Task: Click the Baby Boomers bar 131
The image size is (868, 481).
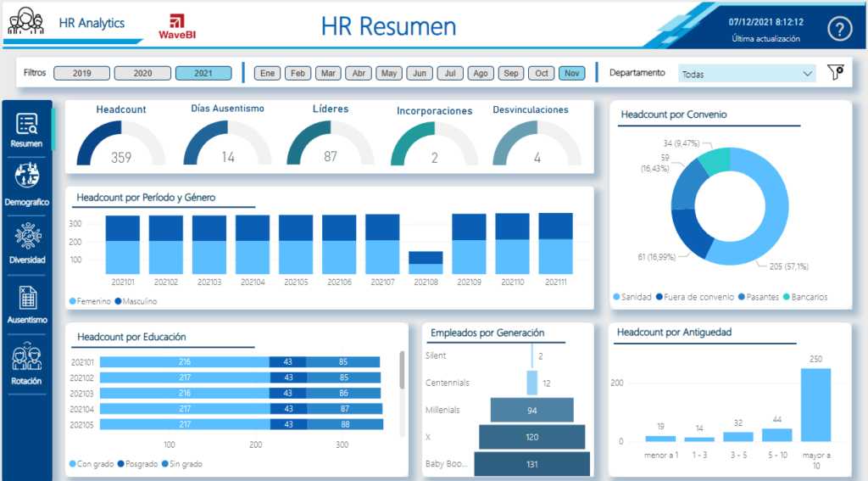Action: (532, 464)
